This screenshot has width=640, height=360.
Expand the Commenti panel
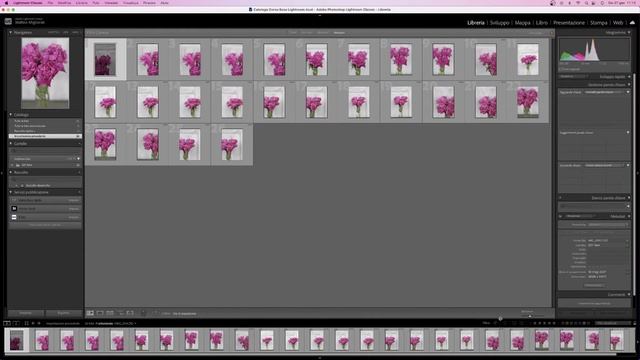coord(629,294)
